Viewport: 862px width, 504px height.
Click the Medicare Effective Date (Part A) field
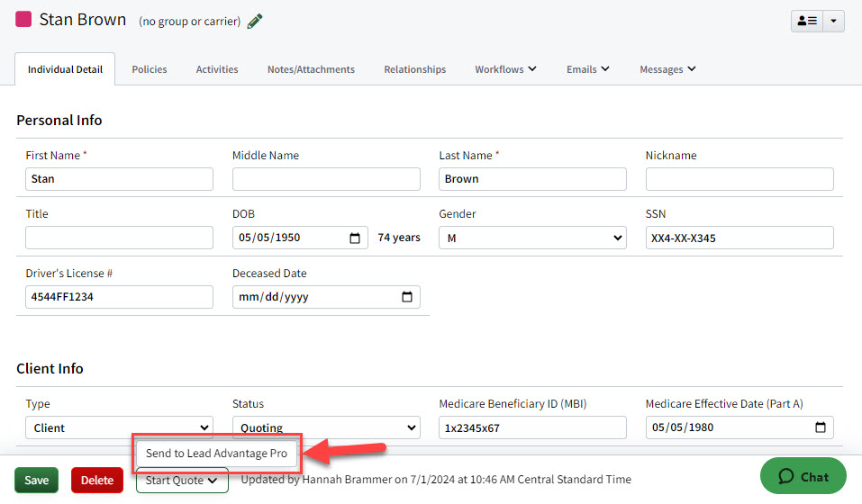point(740,427)
